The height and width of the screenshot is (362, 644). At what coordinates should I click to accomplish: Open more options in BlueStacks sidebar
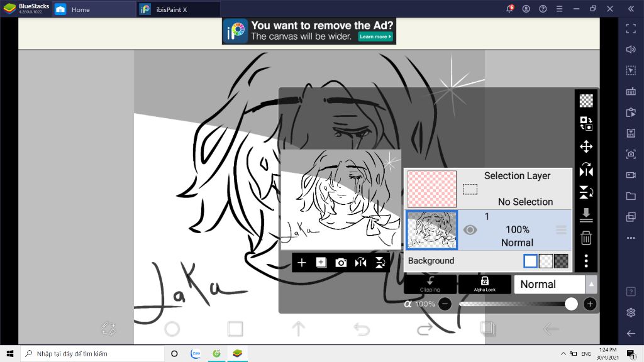631,238
